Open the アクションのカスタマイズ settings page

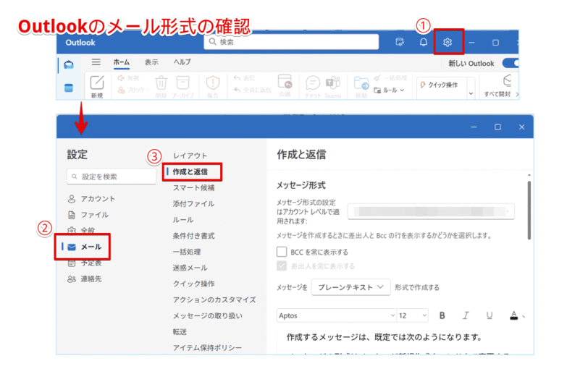point(214,299)
